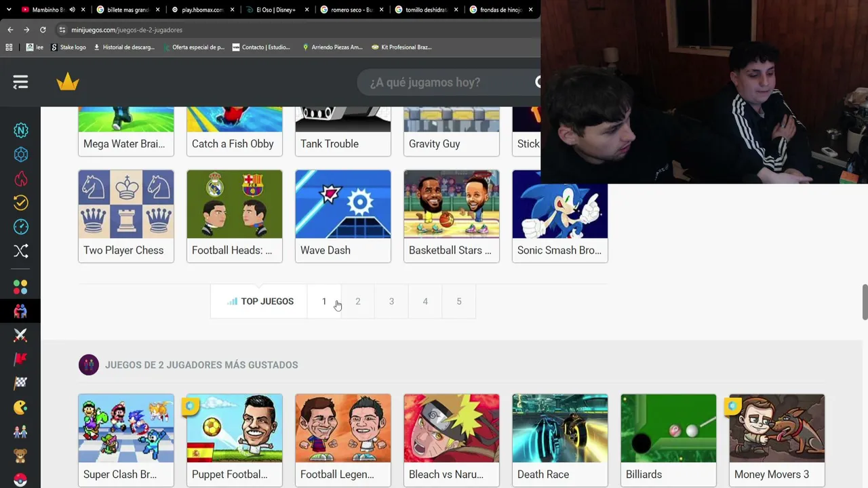Open the crossed swords category icon
The width and height of the screenshot is (868, 488).
tap(20, 335)
